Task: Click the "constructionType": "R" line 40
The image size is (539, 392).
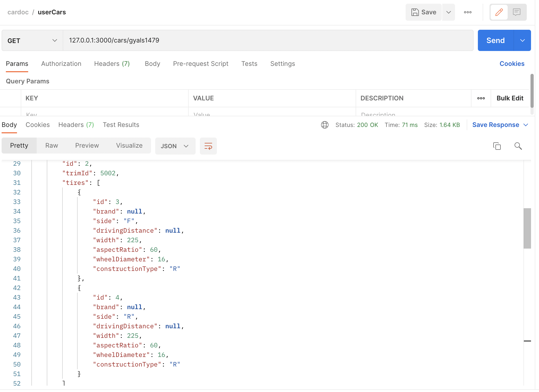Action: click(137, 269)
